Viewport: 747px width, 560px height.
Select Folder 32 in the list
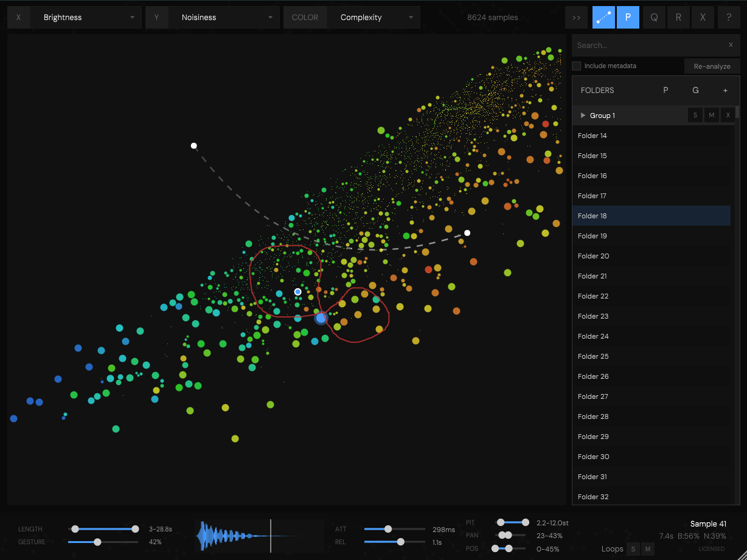(651, 497)
